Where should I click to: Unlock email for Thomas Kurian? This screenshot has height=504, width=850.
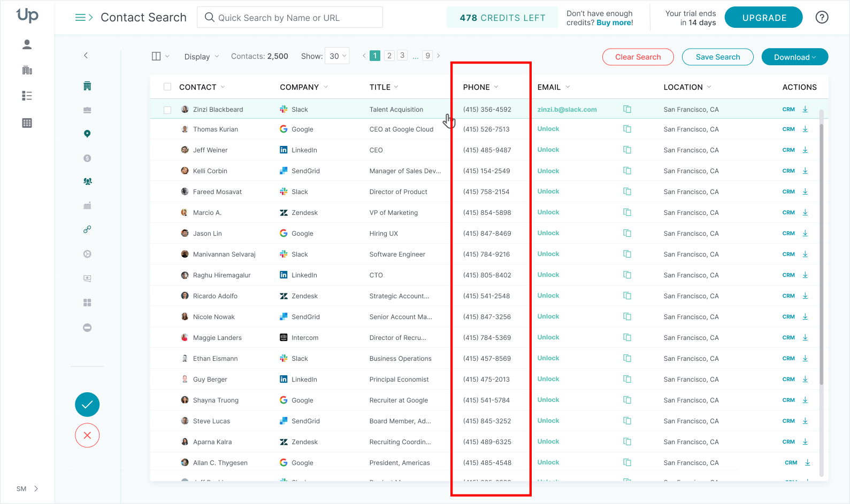coord(548,129)
